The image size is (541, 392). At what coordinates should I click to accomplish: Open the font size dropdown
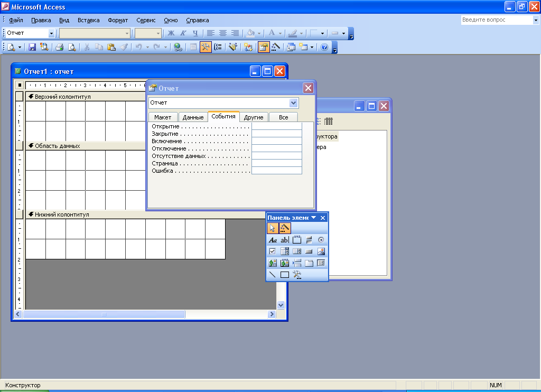tap(158, 33)
